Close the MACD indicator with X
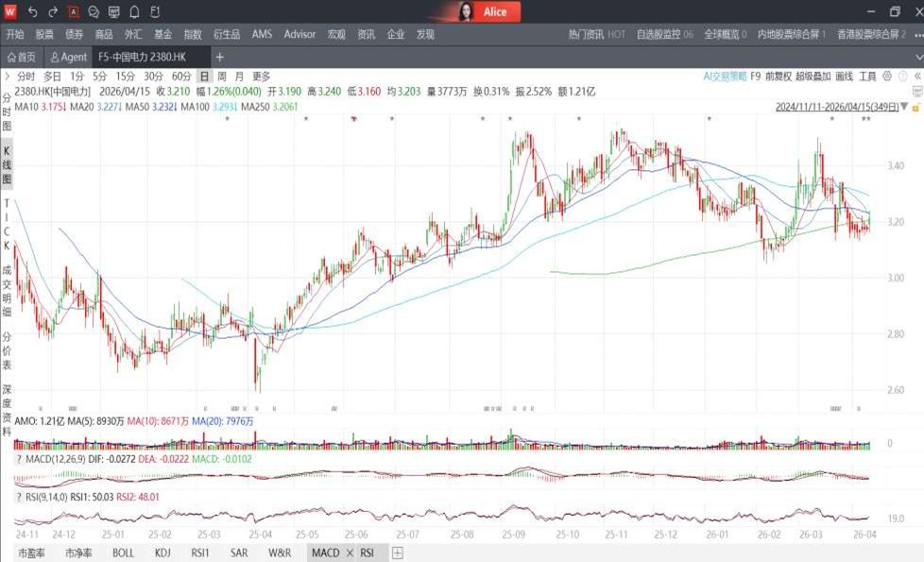 [350, 553]
